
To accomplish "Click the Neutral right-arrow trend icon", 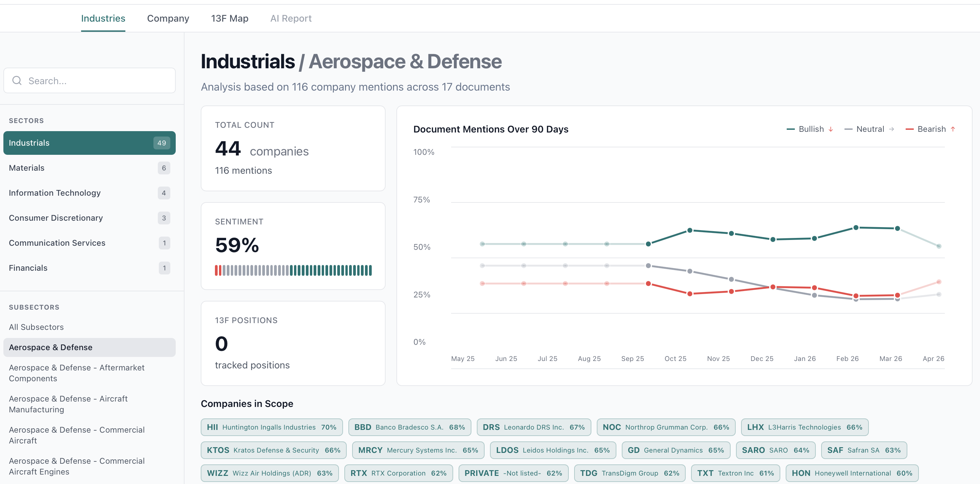I will click(891, 129).
